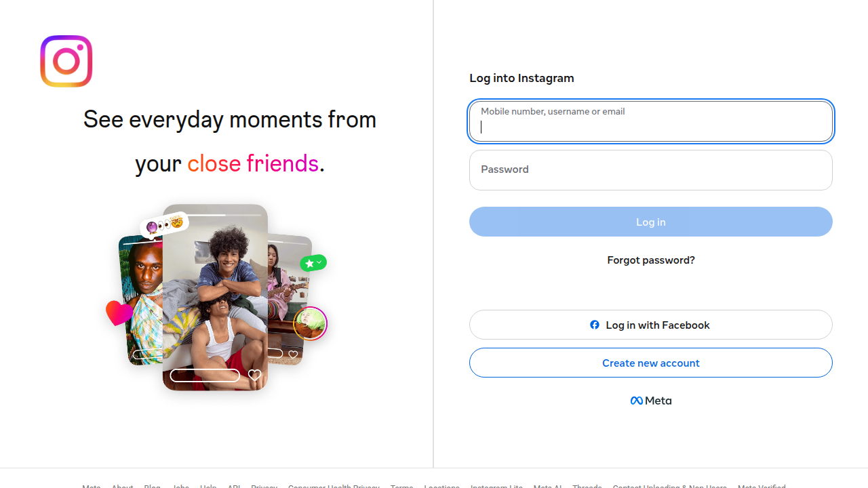Open the About footer link
This screenshot has width=868, height=488.
122,486
